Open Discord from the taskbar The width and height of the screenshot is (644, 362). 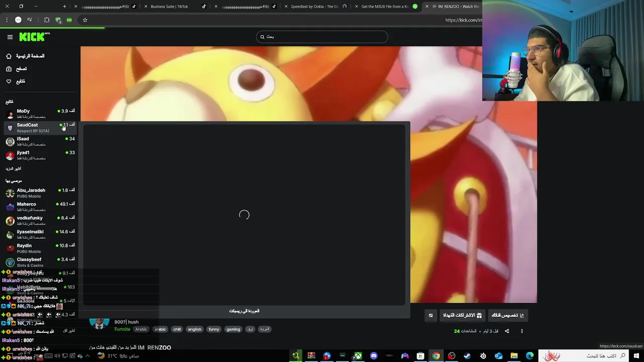pos(373,356)
